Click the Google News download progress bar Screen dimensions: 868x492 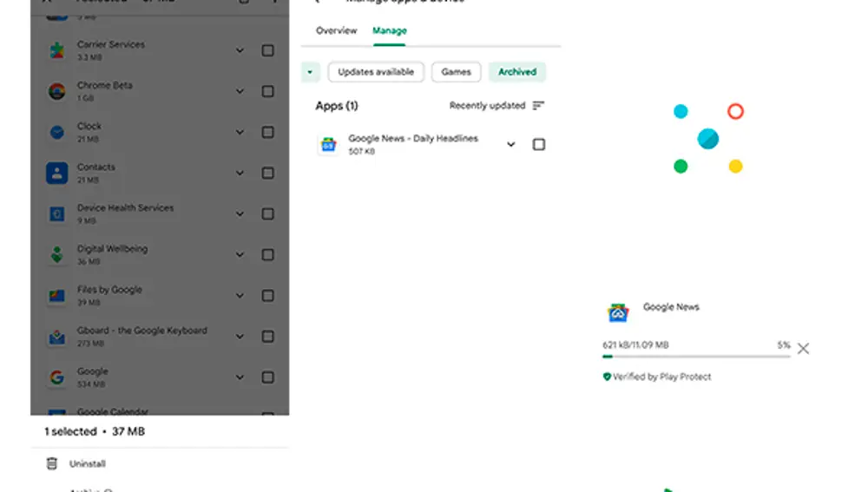pyautogui.click(x=696, y=357)
